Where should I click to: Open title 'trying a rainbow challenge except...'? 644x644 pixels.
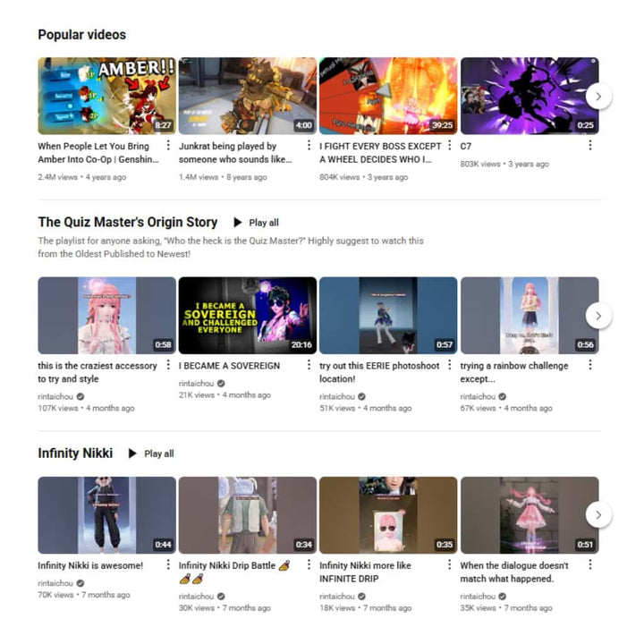(x=514, y=372)
